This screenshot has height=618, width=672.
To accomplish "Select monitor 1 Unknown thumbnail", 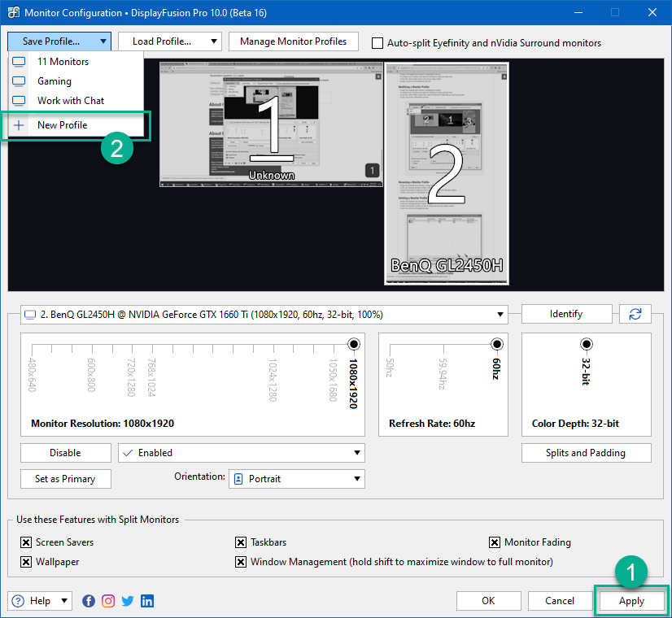I will click(271, 124).
